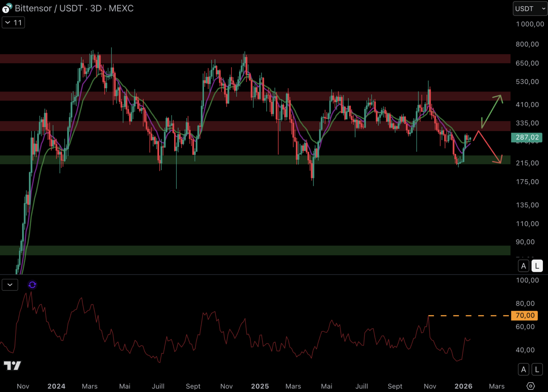Enable auto scale on the RSI pane
The width and height of the screenshot is (548, 392).
(523, 369)
